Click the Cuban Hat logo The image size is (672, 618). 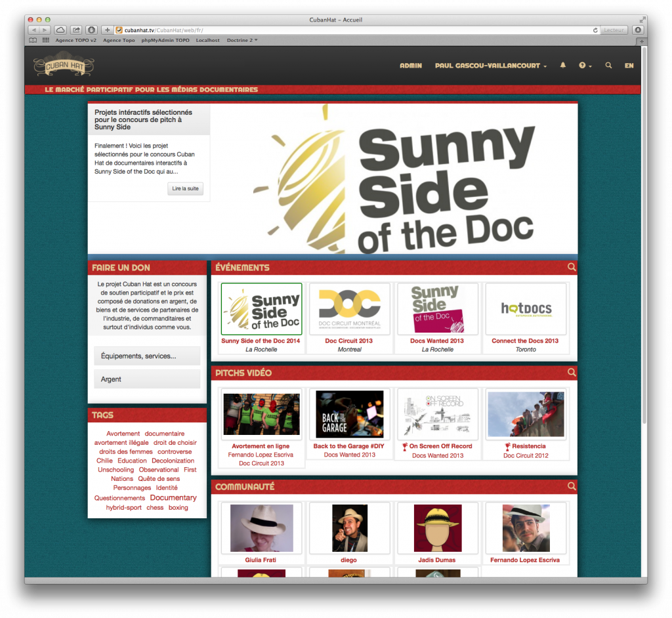point(64,65)
